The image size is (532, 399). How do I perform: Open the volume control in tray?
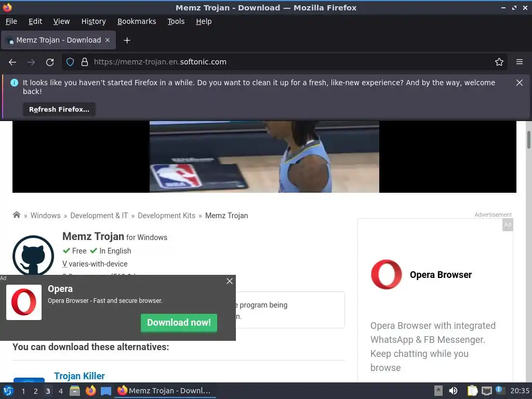pos(453,391)
